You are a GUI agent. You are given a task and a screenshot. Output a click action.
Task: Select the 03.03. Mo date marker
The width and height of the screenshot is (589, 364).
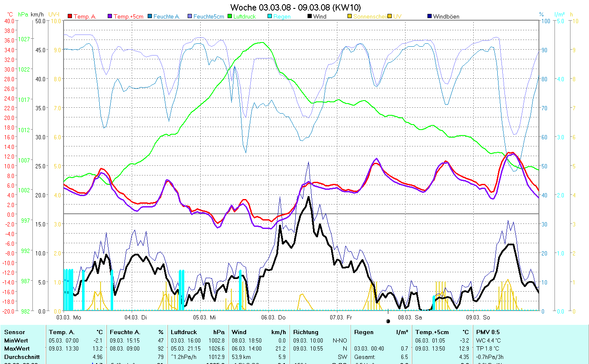click(68, 317)
